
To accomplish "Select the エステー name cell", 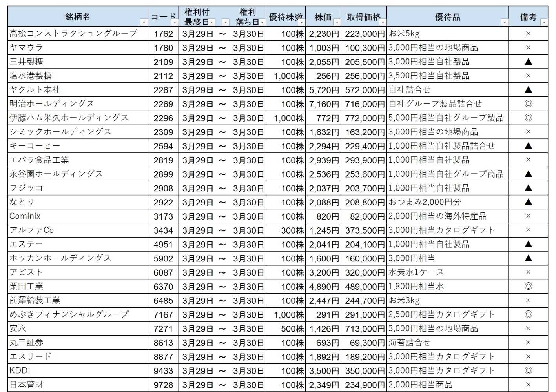I will [x=78, y=244].
